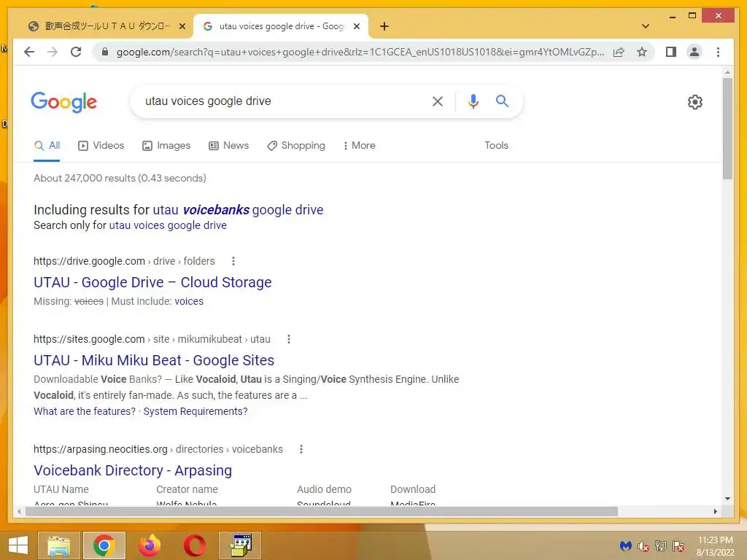Click into the Google search field

[281, 101]
